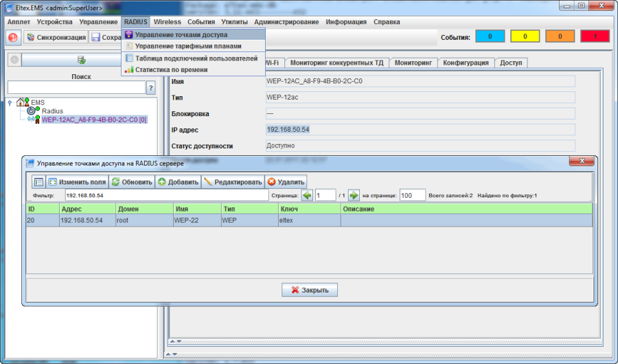
Task: Click the question mark search help button
Action: pos(150,87)
